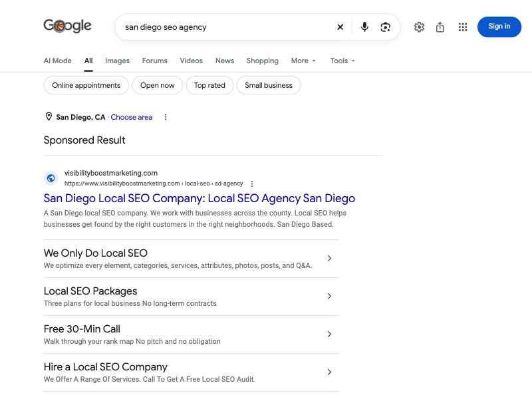The image size is (532, 399).
Task: Apply Top rated filter chip
Action: (209, 85)
